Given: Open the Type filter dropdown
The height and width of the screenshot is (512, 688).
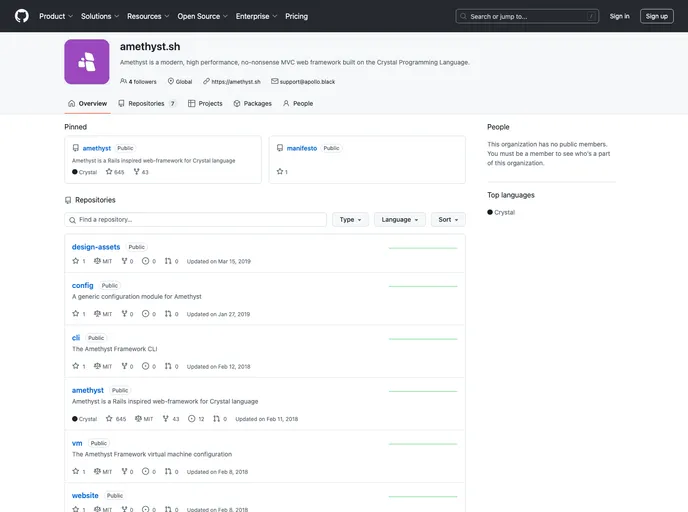Looking at the screenshot, I should [350, 219].
